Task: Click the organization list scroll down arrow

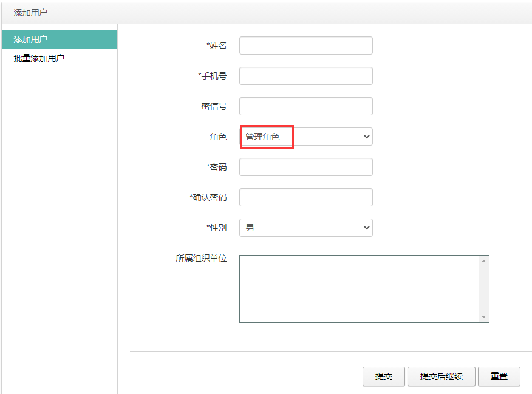Action: 483,317
